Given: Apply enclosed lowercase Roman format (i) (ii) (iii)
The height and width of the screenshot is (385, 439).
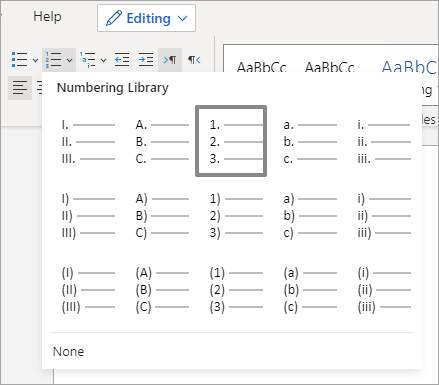Looking at the screenshot, I should tap(384, 290).
